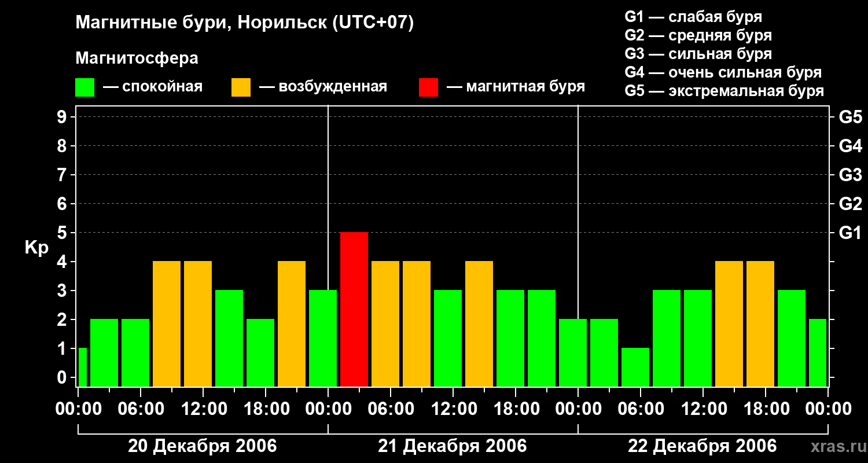Click the '22 Декабря 2006' date label
Screen dimensions: 868x463
click(703, 446)
